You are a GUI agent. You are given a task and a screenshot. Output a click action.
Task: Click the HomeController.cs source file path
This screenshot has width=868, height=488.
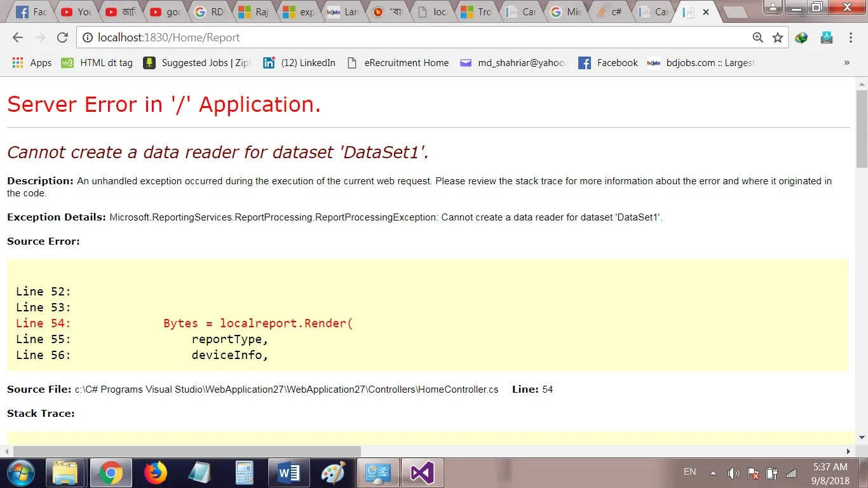(x=287, y=390)
